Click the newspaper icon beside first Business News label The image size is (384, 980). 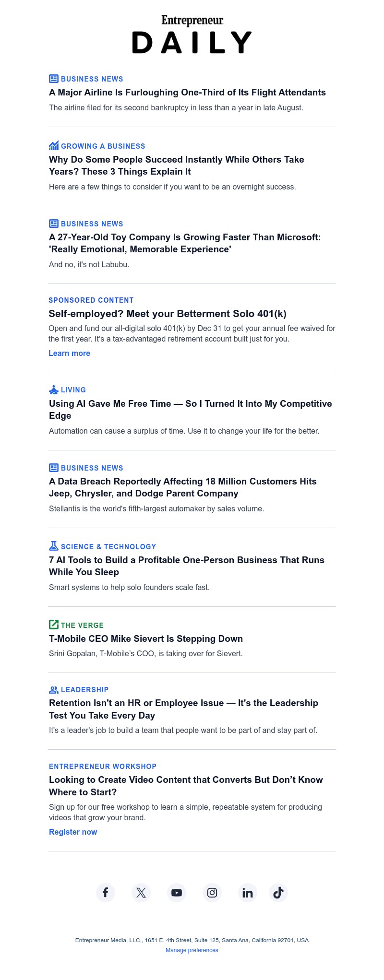[x=53, y=79]
